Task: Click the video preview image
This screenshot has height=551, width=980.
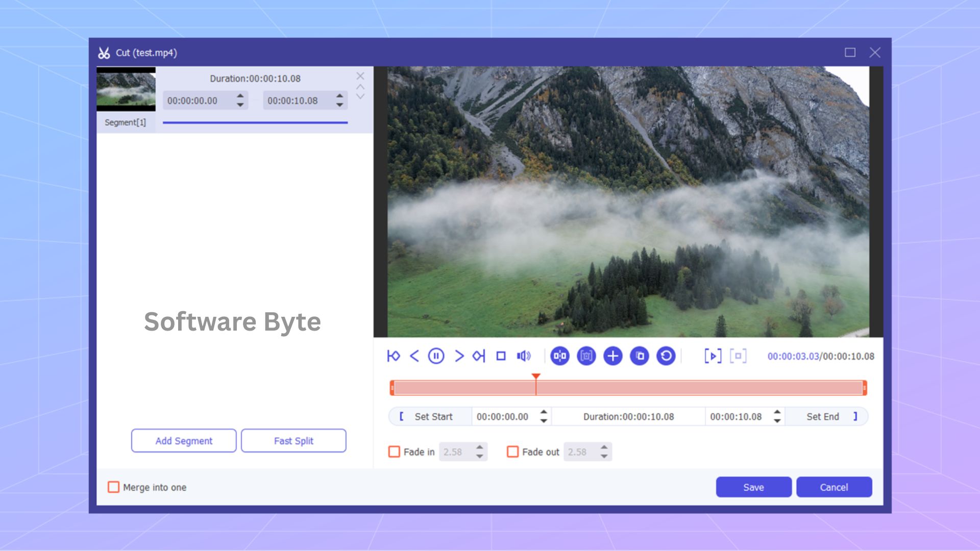Action: tap(628, 202)
